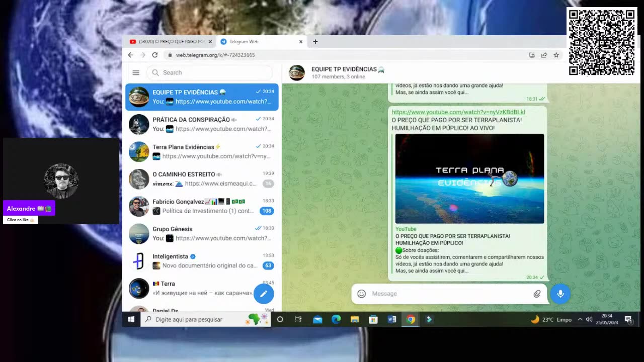The height and width of the screenshot is (362, 644).
Task: Open the Terra Plana Evidências chat
Action: pyautogui.click(x=202, y=151)
